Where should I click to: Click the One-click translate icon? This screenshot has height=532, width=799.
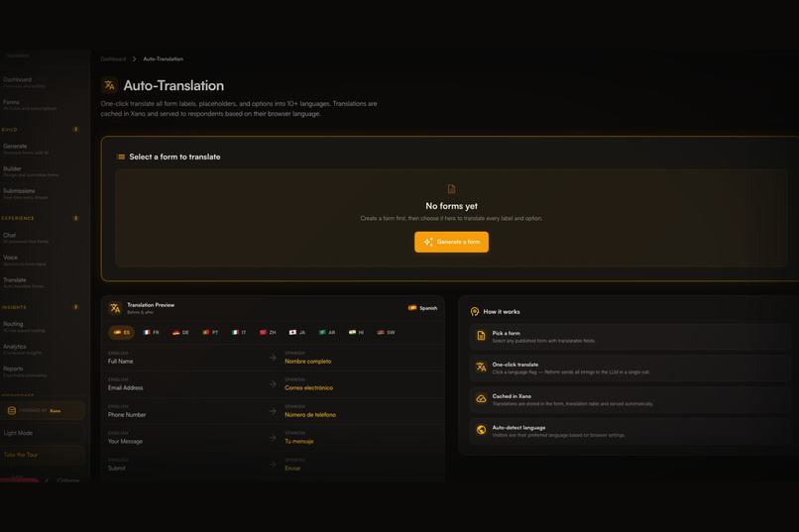click(x=481, y=368)
